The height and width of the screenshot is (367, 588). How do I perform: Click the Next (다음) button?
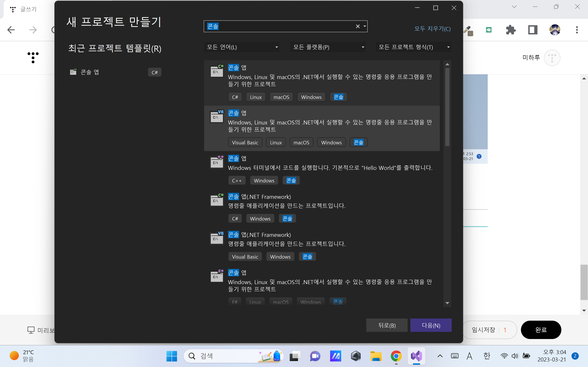click(x=431, y=325)
